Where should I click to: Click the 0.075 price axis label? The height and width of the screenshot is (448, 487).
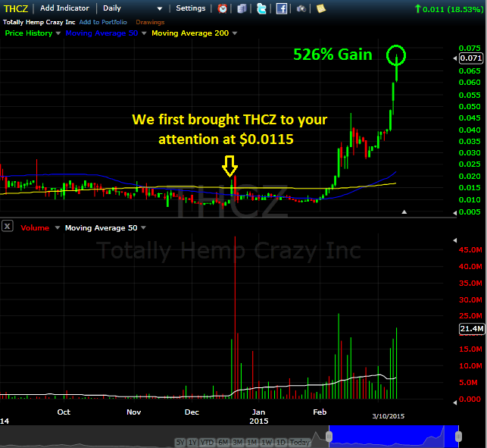click(470, 49)
